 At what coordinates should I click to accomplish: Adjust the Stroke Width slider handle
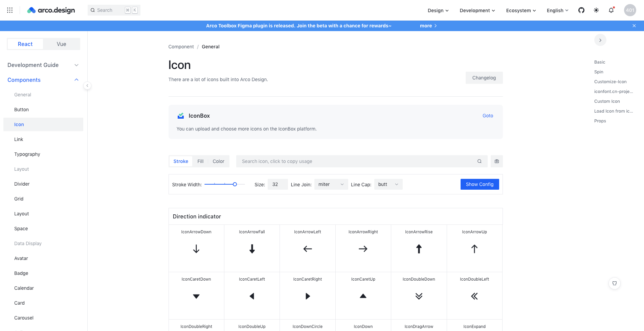[x=235, y=184]
